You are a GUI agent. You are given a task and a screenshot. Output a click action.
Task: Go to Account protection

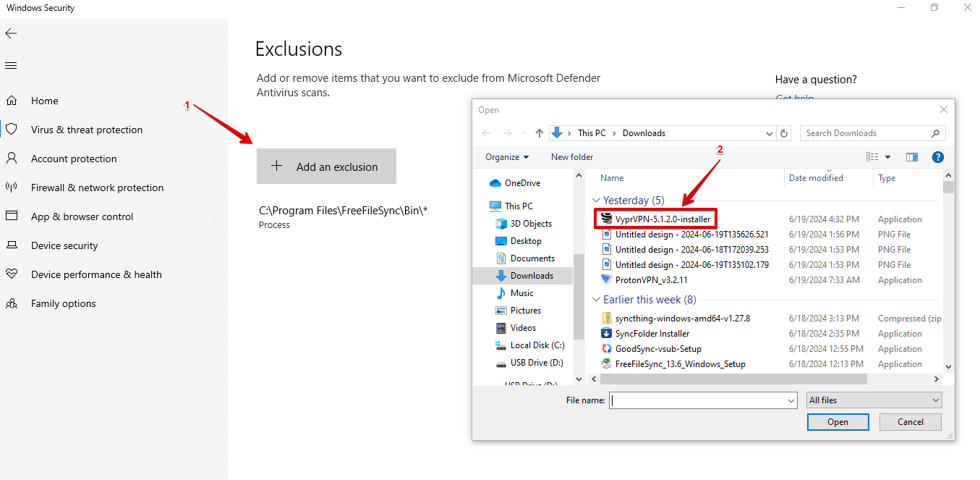(x=74, y=159)
